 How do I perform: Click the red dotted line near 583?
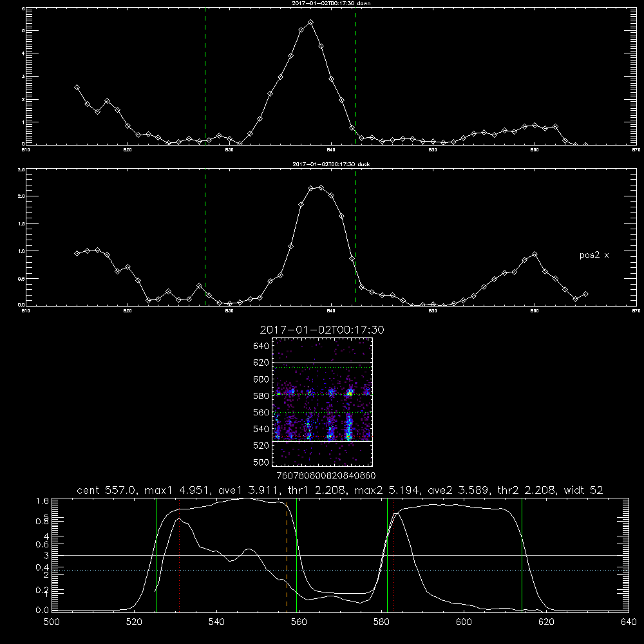pos(394,555)
